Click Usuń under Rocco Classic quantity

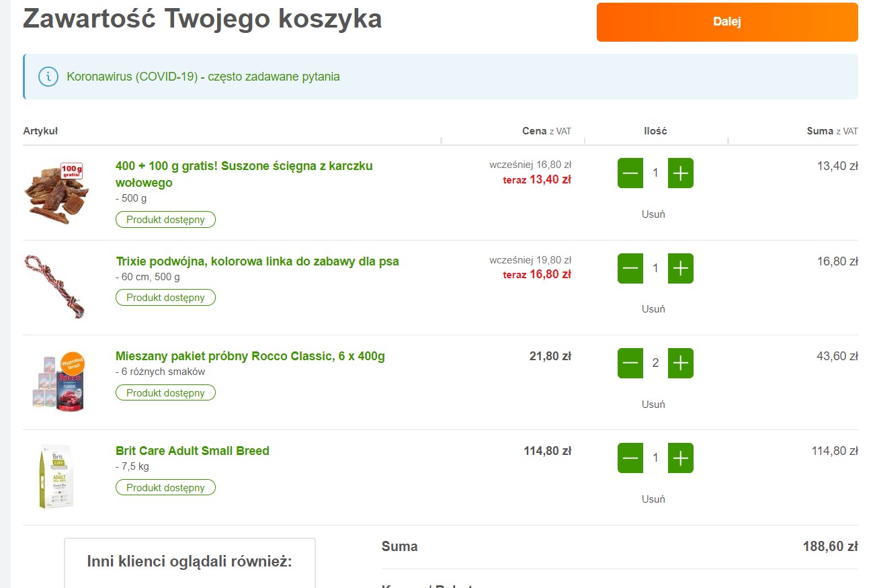click(653, 405)
